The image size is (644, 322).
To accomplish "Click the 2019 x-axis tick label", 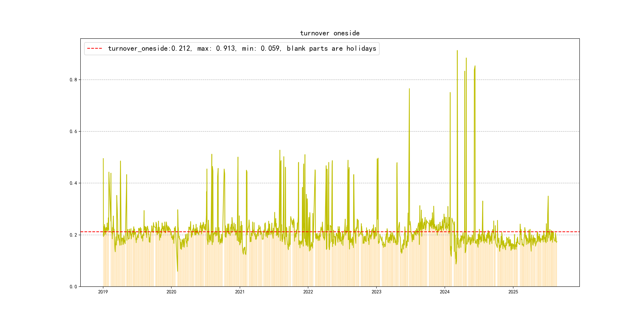I will tap(103, 292).
